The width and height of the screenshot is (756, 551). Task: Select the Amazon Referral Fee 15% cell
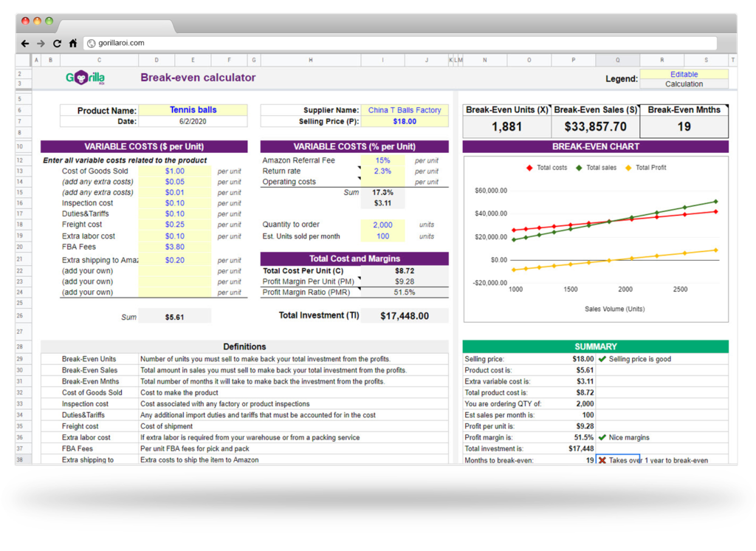(383, 160)
